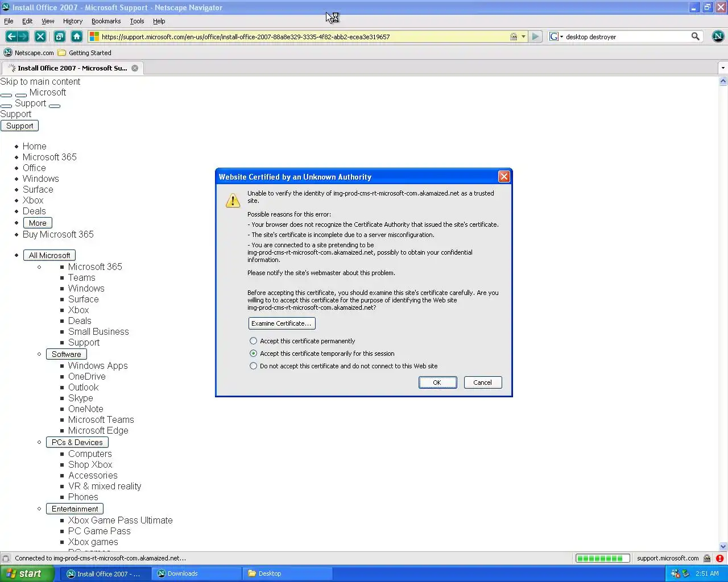Select Do not accept this certificate option

[253, 366]
